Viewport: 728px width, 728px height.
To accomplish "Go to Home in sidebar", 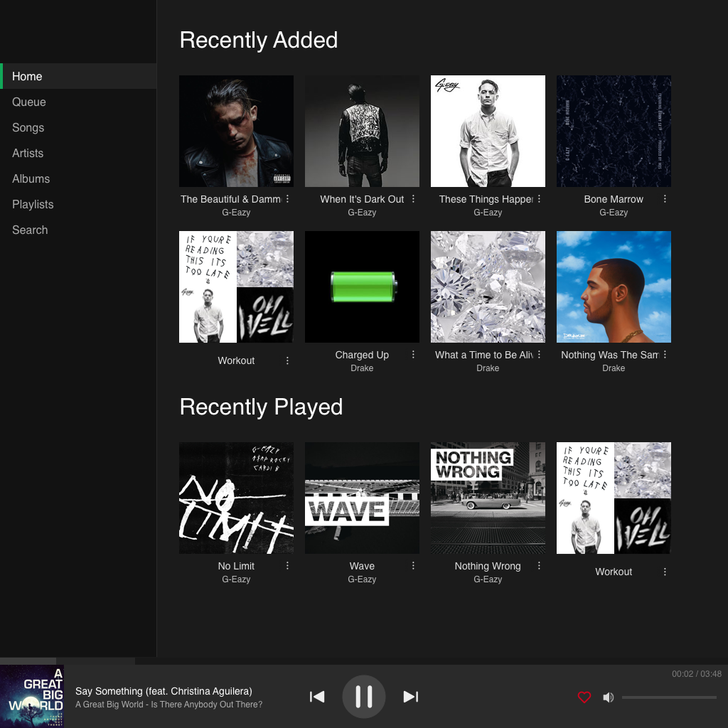I will (78, 76).
